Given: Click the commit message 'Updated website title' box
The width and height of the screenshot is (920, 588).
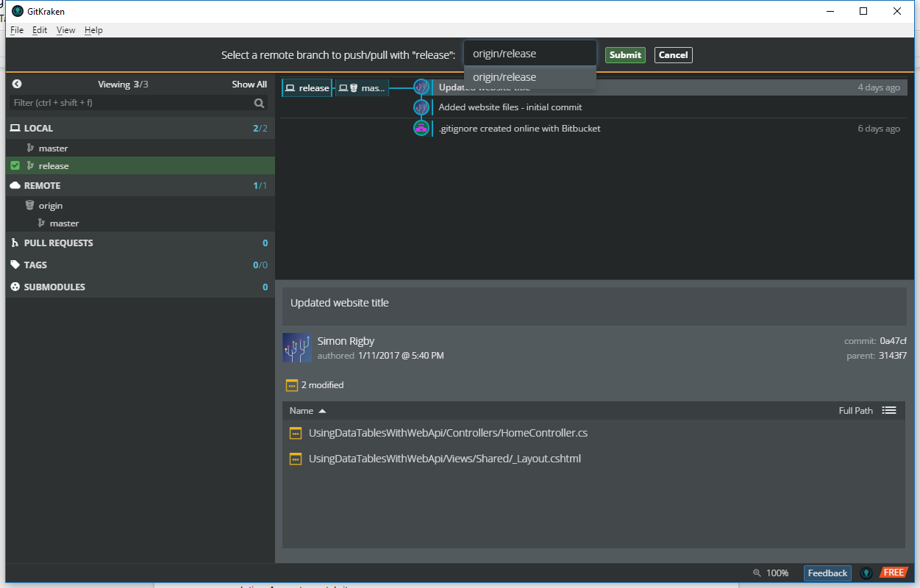Looking at the screenshot, I should [x=594, y=306].
